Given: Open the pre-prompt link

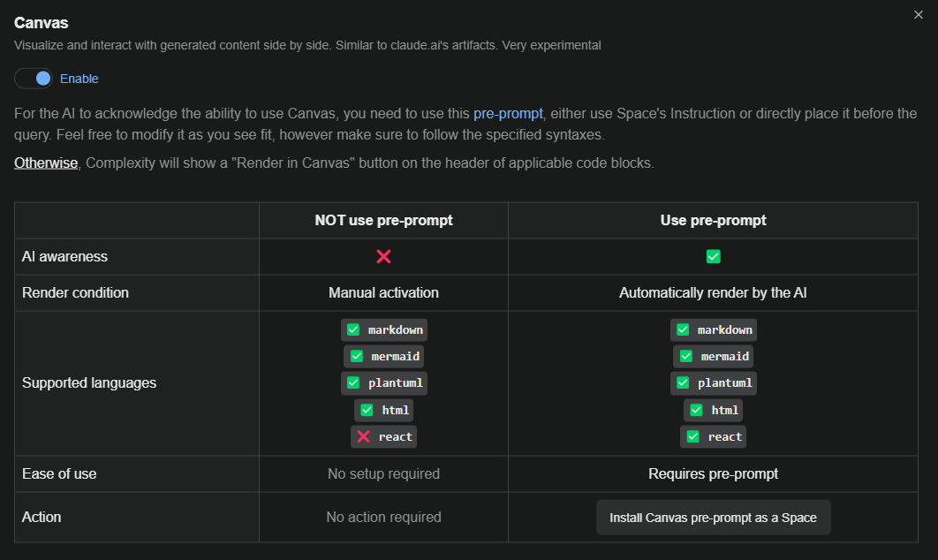Looking at the screenshot, I should (508, 113).
